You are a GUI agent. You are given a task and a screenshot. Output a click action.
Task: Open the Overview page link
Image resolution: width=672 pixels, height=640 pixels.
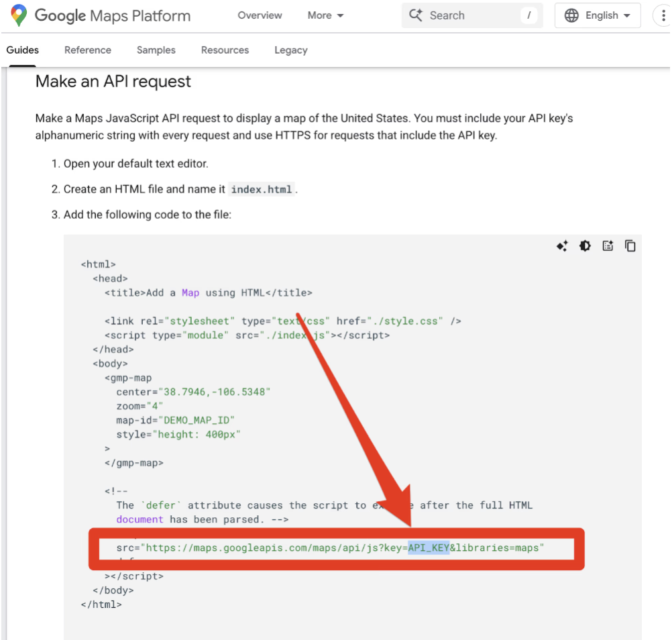point(260,15)
